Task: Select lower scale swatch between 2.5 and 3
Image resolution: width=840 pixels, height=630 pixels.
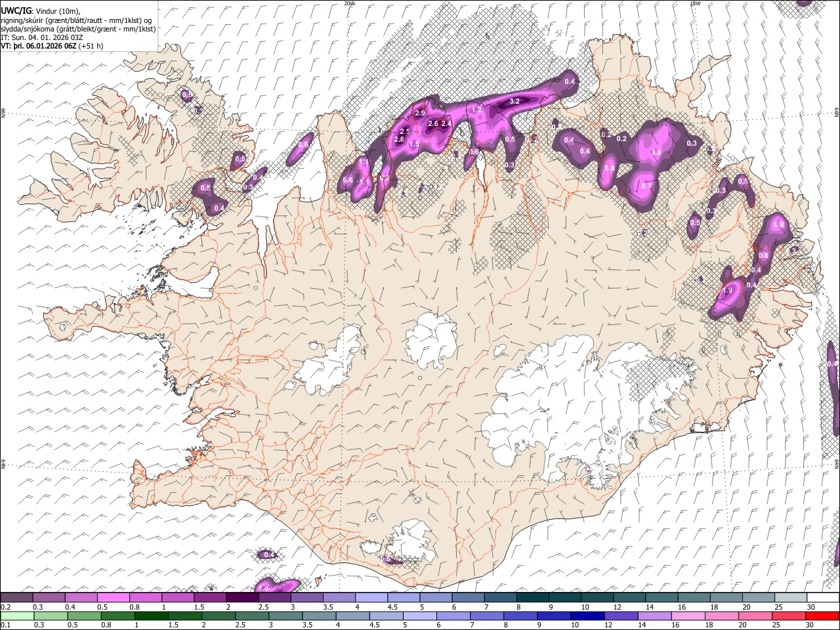Action: [x=253, y=616]
